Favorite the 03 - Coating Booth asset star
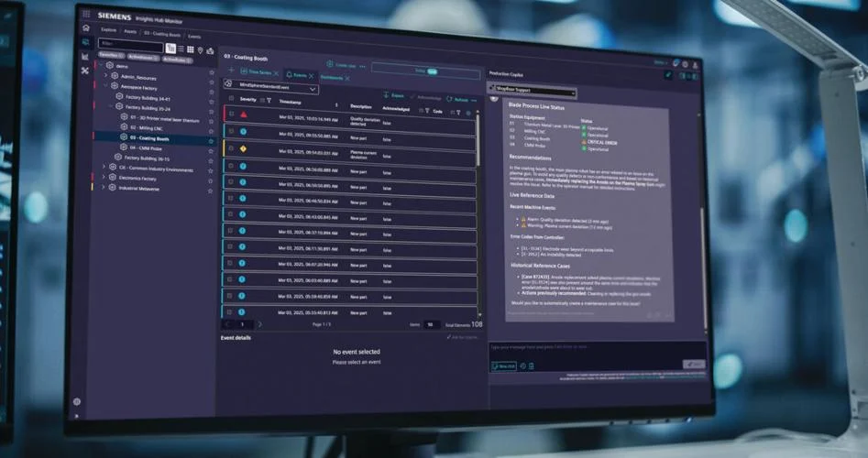The image size is (868, 458). tap(211, 140)
